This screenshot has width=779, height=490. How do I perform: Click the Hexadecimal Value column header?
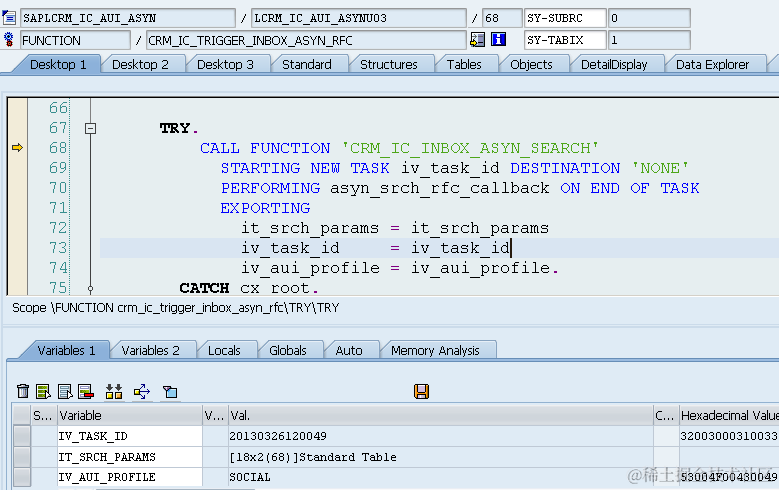click(x=729, y=415)
